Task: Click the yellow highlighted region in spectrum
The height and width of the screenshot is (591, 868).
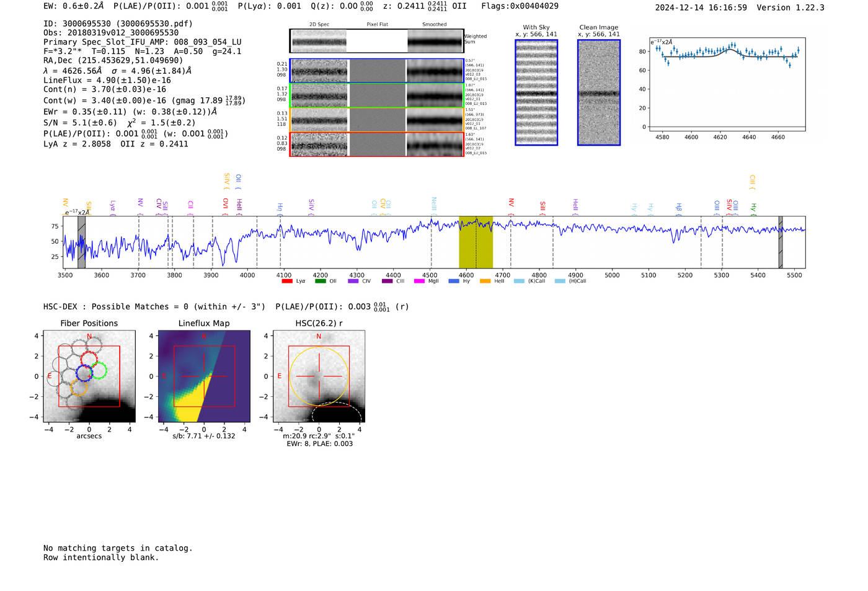Action: [x=476, y=242]
